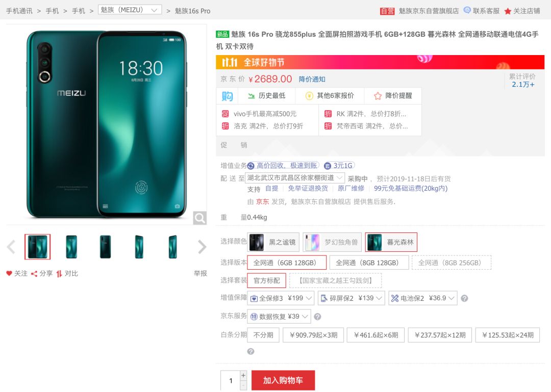Expand the 魅族 (MEIZU) brand dropdown
551x392 pixels.
click(x=130, y=10)
